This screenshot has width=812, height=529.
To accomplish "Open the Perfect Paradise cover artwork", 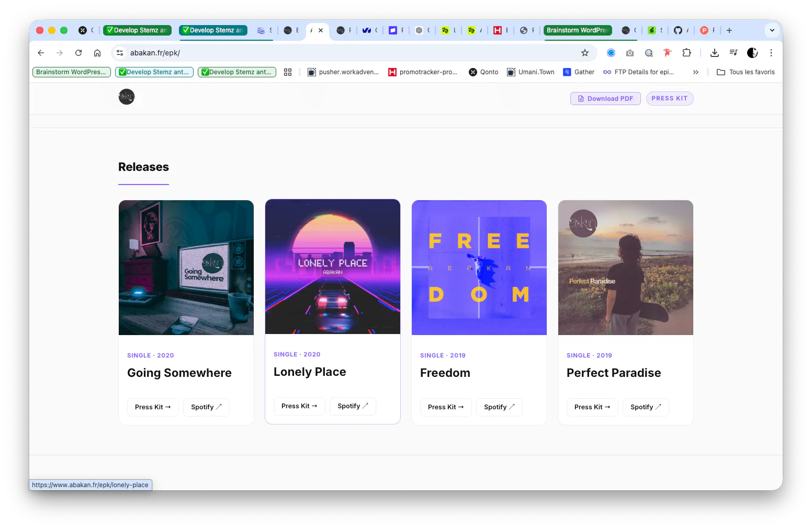I will (626, 268).
